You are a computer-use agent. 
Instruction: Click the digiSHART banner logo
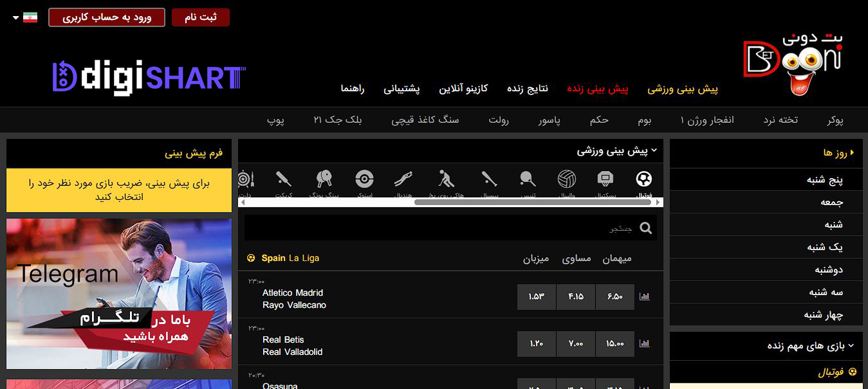[149, 78]
